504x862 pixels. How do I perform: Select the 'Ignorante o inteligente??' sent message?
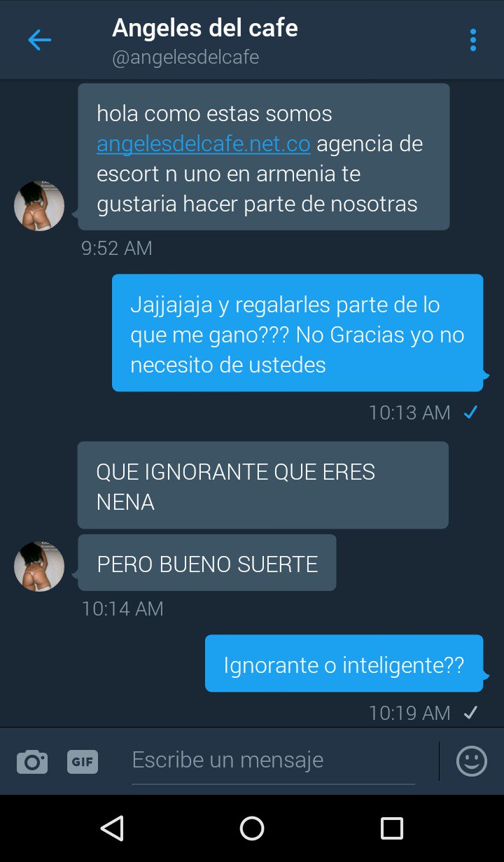coord(344,664)
